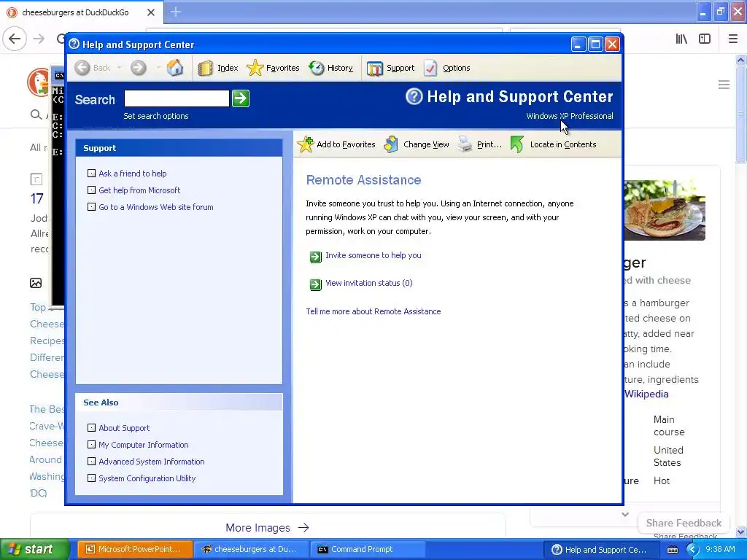747x560 pixels.
Task: Open My Computer Information
Action: point(144,444)
